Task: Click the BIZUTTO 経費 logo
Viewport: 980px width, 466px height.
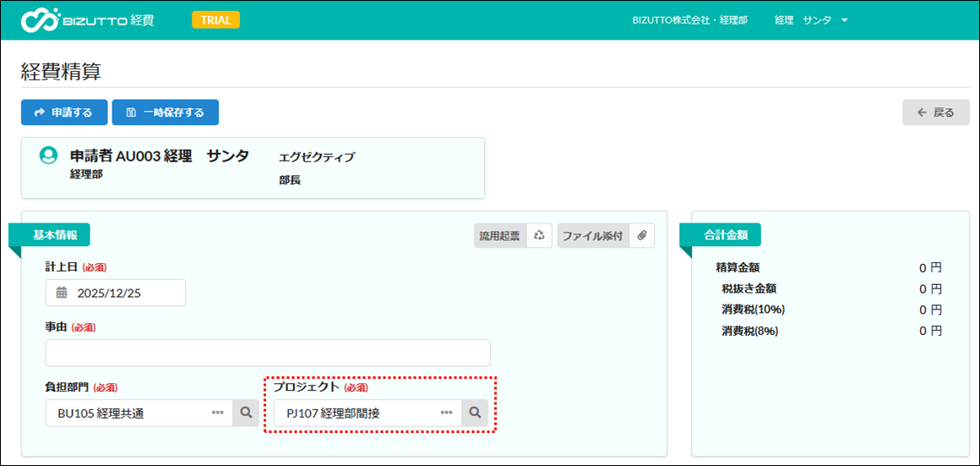Action: tap(87, 19)
